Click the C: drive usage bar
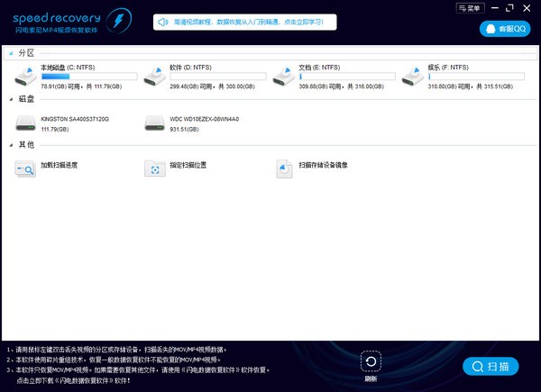Screen dimensions: 541x392 88,77
